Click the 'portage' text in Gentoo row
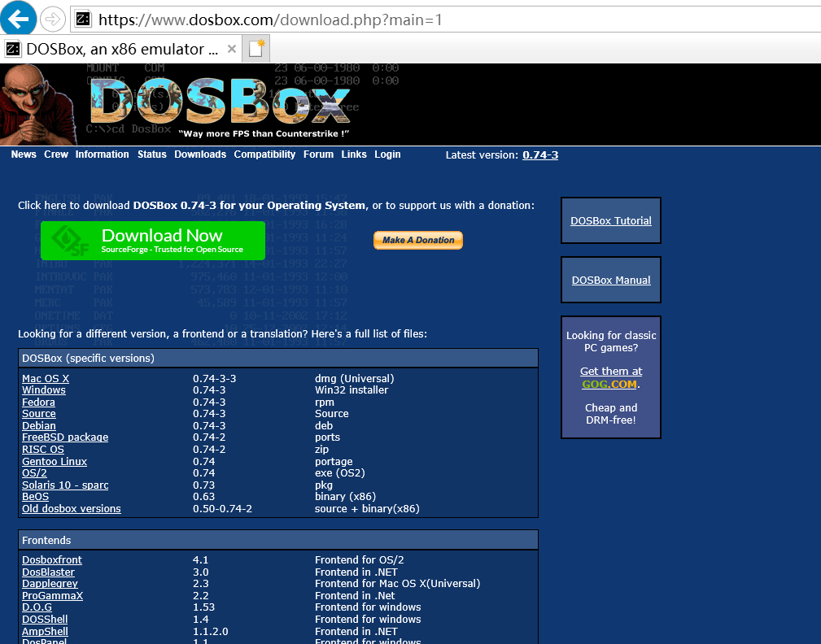 tap(334, 461)
